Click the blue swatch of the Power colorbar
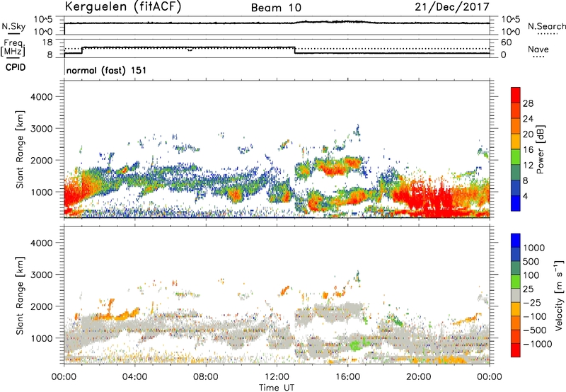 tap(516, 203)
